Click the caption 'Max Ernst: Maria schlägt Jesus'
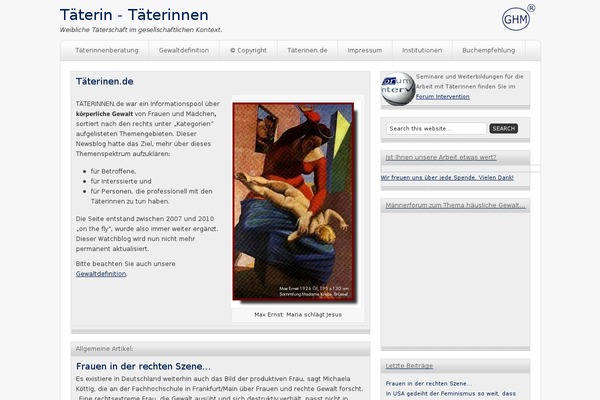The height and width of the screenshot is (400, 600). pos(298,315)
